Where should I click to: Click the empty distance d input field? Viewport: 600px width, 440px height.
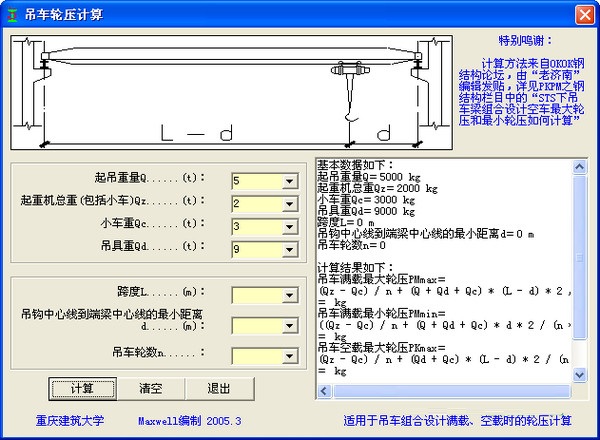click(257, 326)
